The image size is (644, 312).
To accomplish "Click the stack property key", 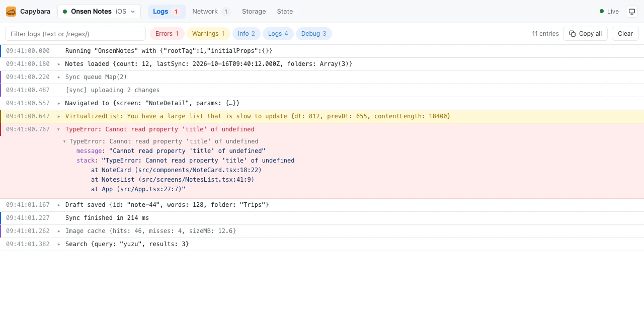I will 87,161.
